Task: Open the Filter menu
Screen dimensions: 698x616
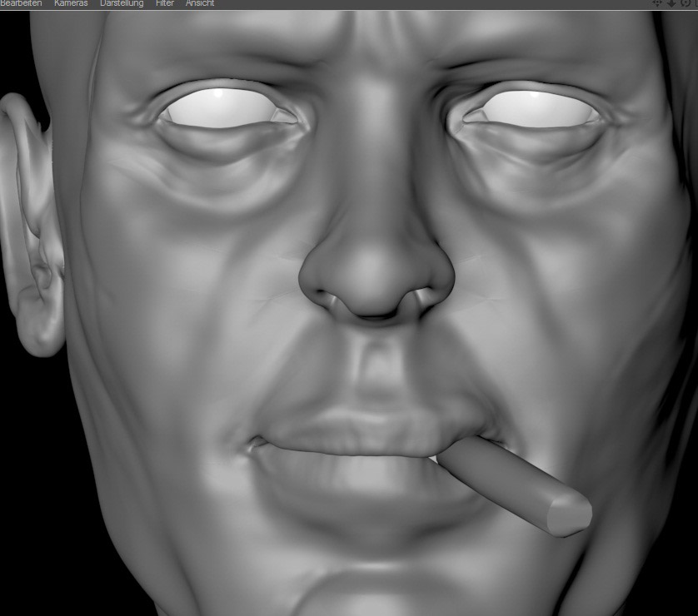Action: click(165, 3)
